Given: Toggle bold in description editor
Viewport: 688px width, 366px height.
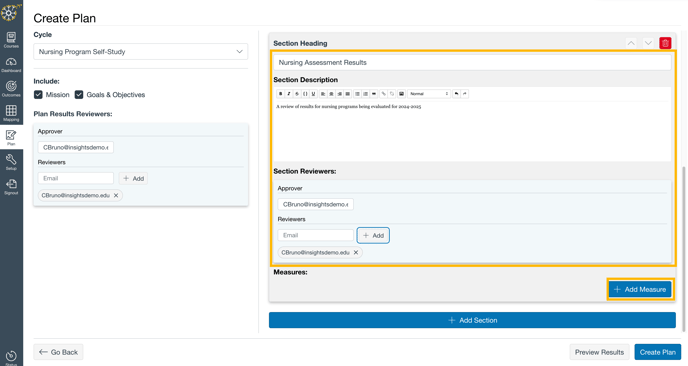Looking at the screenshot, I should (x=280, y=94).
